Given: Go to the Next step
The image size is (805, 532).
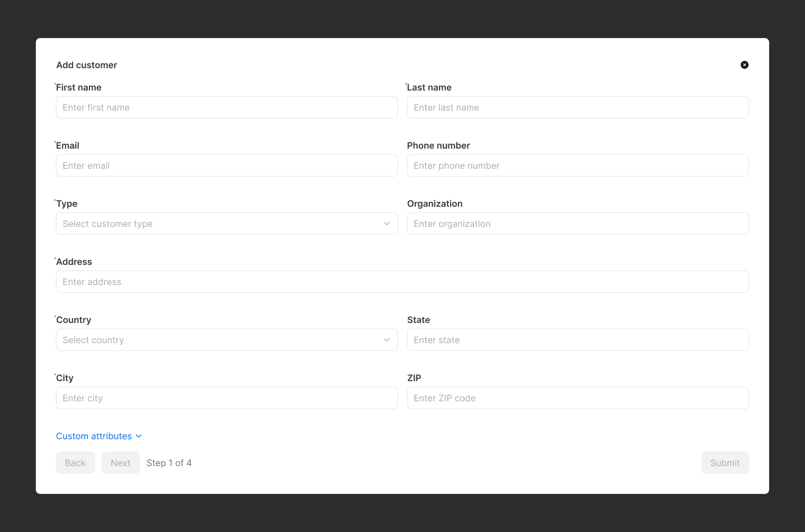Looking at the screenshot, I should point(120,463).
